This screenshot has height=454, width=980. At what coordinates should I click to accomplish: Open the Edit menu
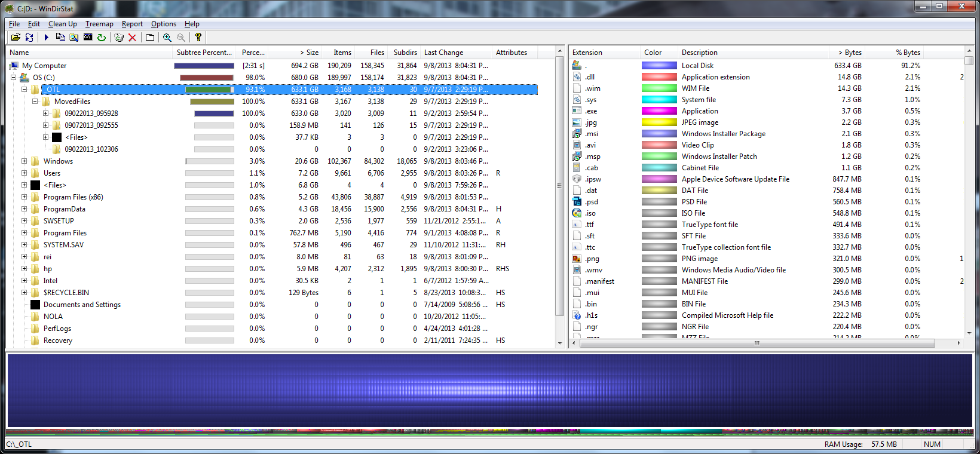(34, 24)
